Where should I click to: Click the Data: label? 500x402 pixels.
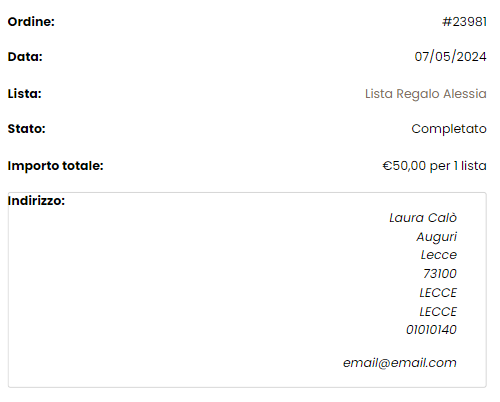click(25, 57)
